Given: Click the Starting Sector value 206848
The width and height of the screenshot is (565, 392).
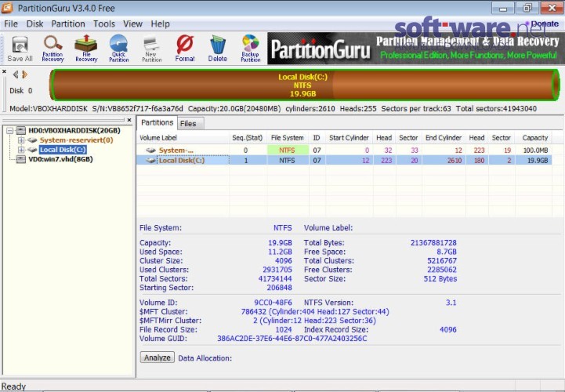Looking at the screenshot, I should click(279, 288).
